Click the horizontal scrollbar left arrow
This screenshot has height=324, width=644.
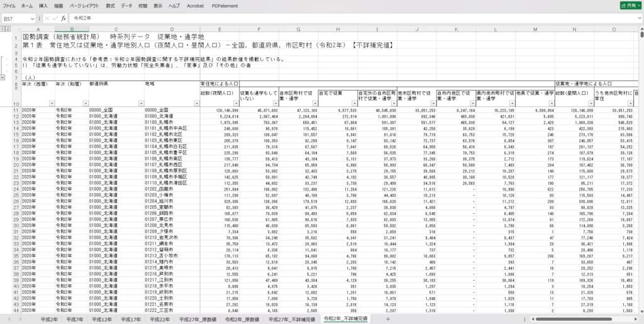[532, 319]
